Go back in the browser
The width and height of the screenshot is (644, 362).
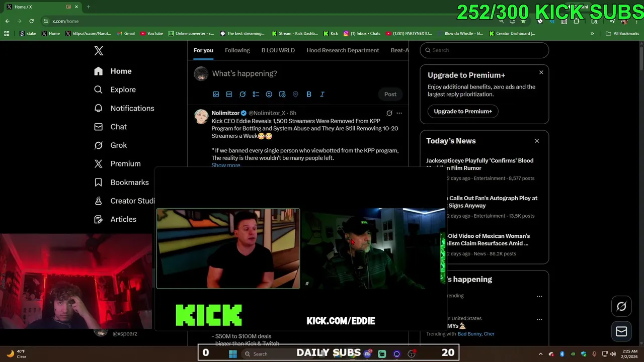pos(7,21)
